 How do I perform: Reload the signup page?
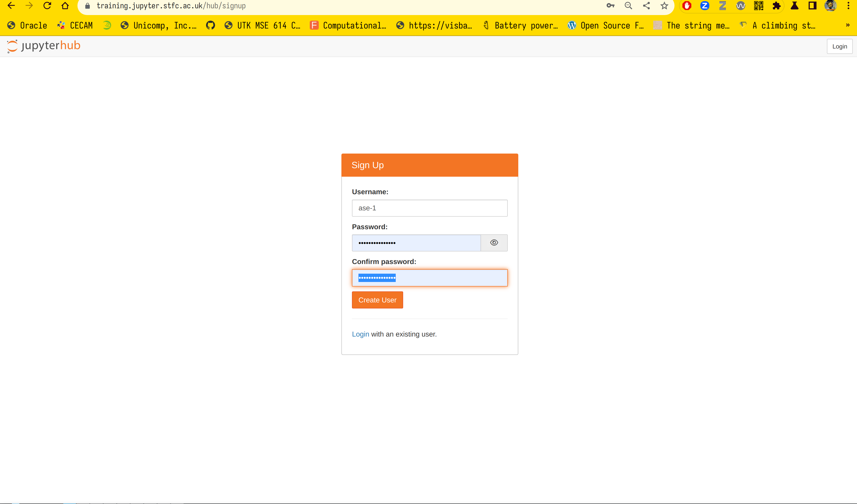[47, 6]
